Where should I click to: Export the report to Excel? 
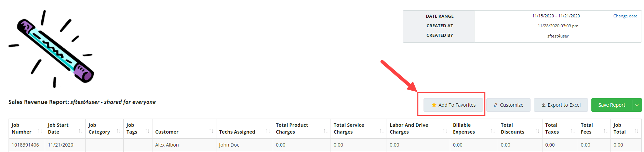click(x=561, y=105)
